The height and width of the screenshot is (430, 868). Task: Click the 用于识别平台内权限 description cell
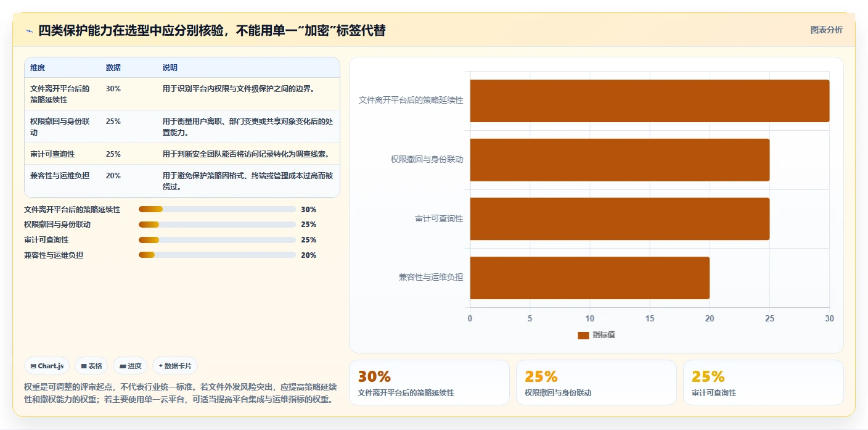click(239, 89)
